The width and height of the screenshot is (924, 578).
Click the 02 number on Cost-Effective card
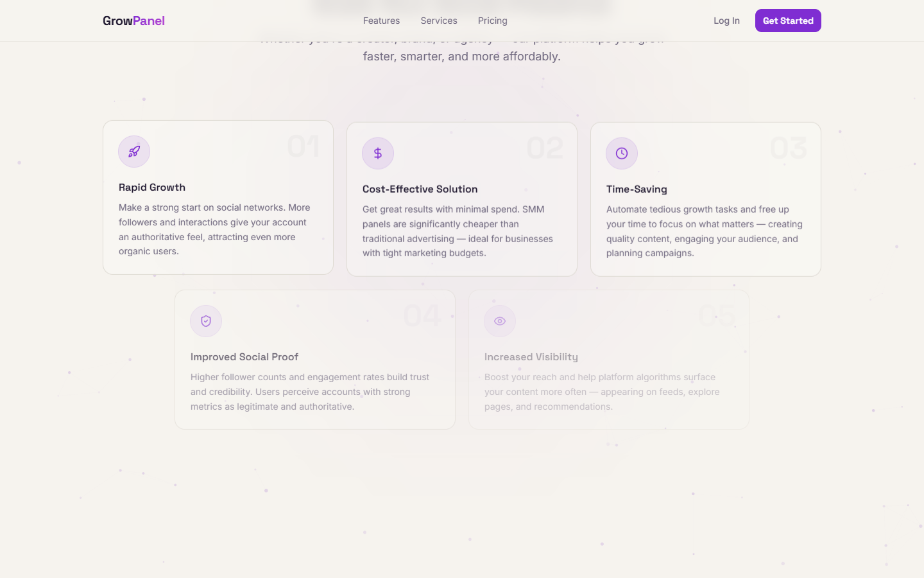[x=545, y=148]
